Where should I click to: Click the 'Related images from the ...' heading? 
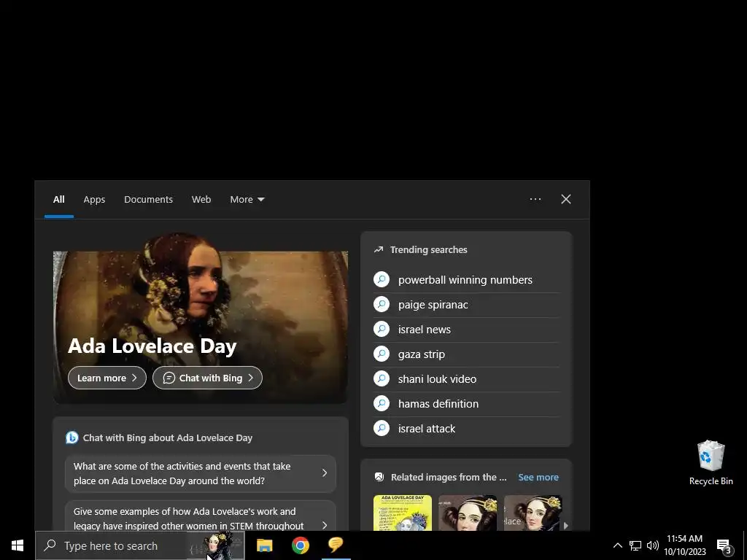tap(449, 477)
